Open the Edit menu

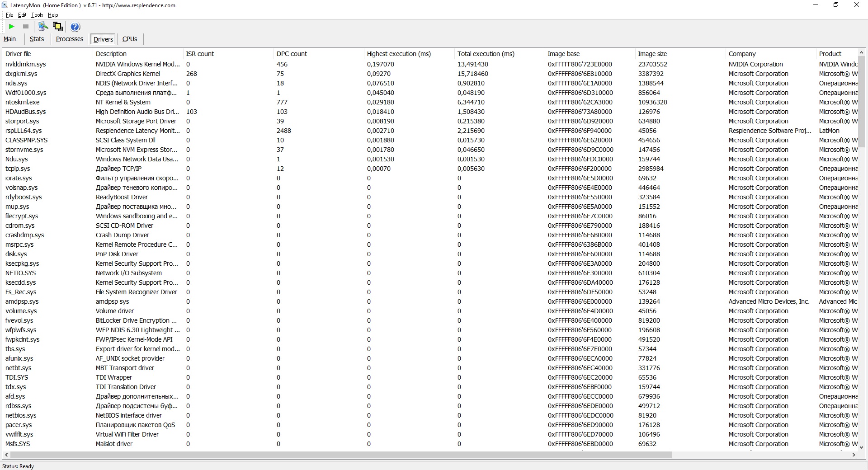[x=22, y=15]
